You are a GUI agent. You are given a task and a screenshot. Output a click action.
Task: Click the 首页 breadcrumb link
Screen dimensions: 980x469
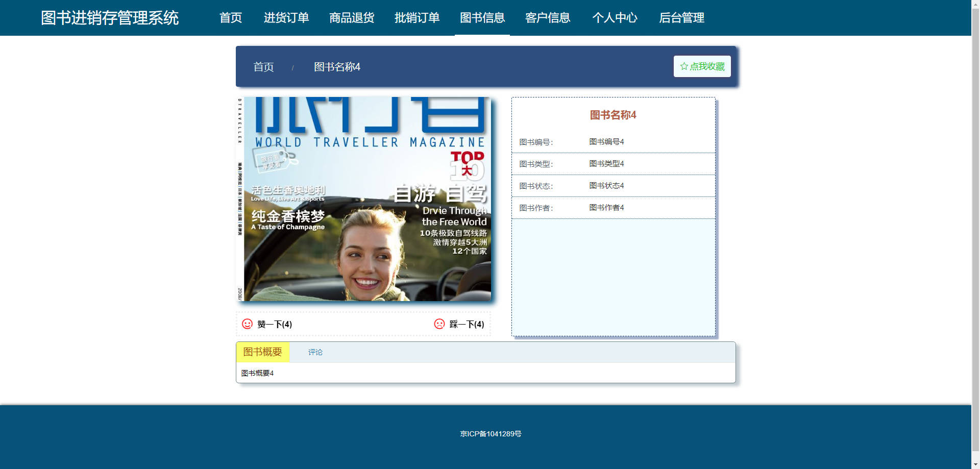click(x=263, y=67)
